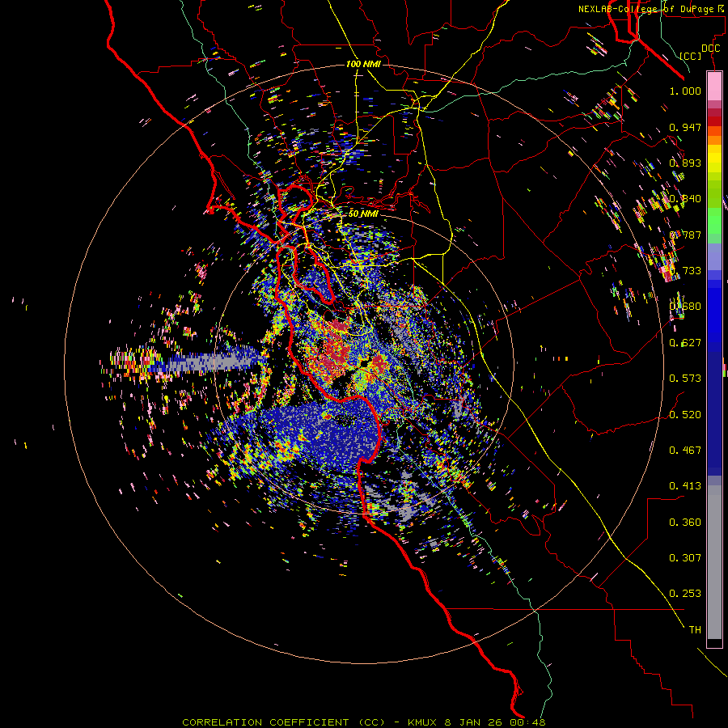This screenshot has height=728, width=728.
Task: Select the 0.680 legend value
Action: [x=685, y=307]
